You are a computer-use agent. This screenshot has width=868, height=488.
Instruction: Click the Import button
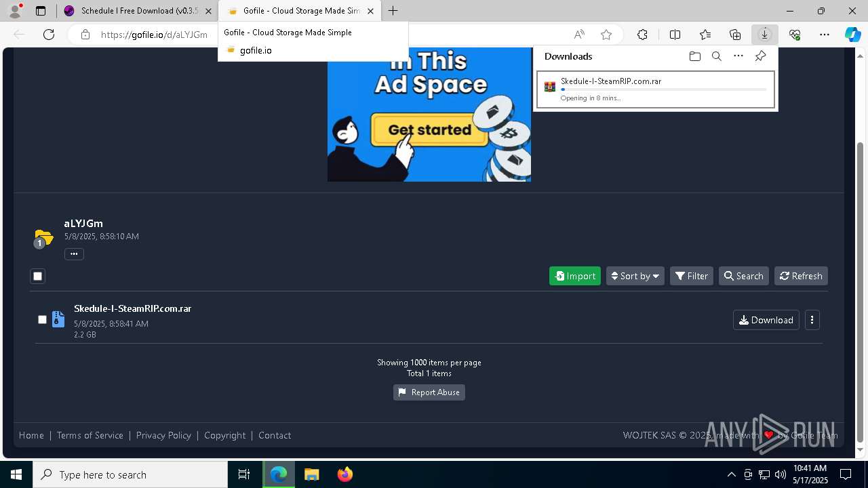(575, 276)
